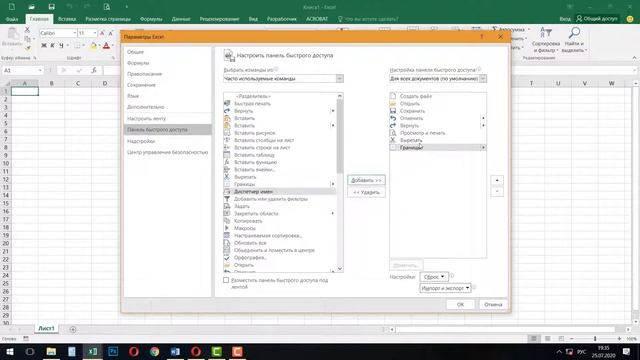
Task: Open the font name Calibri dropdown
Action: 75,33
